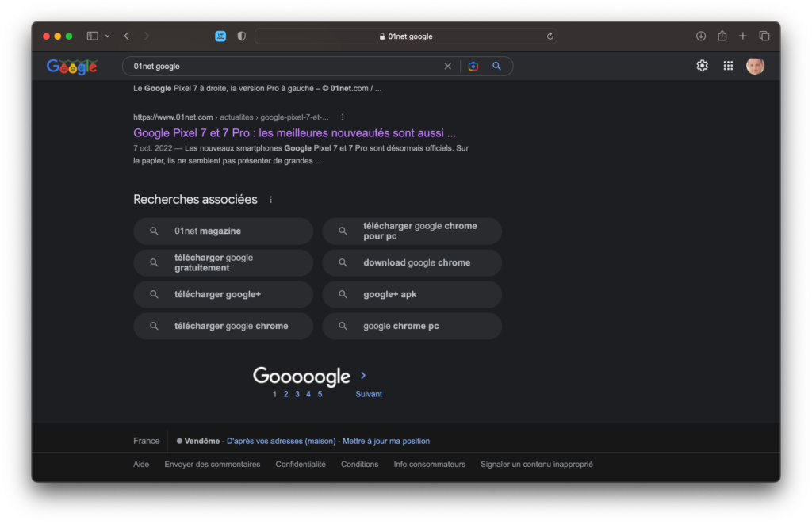Go back to the previous page
812x524 pixels.
click(127, 36)
